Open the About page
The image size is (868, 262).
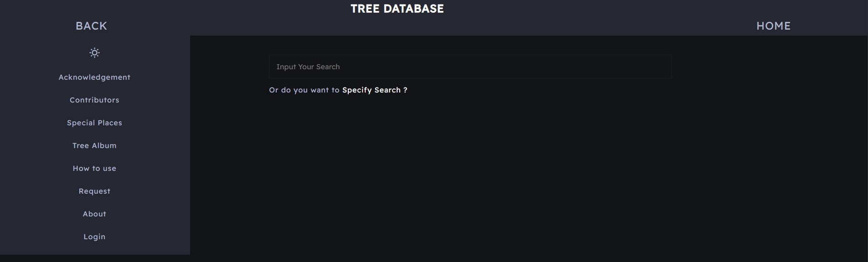point(94,214)
